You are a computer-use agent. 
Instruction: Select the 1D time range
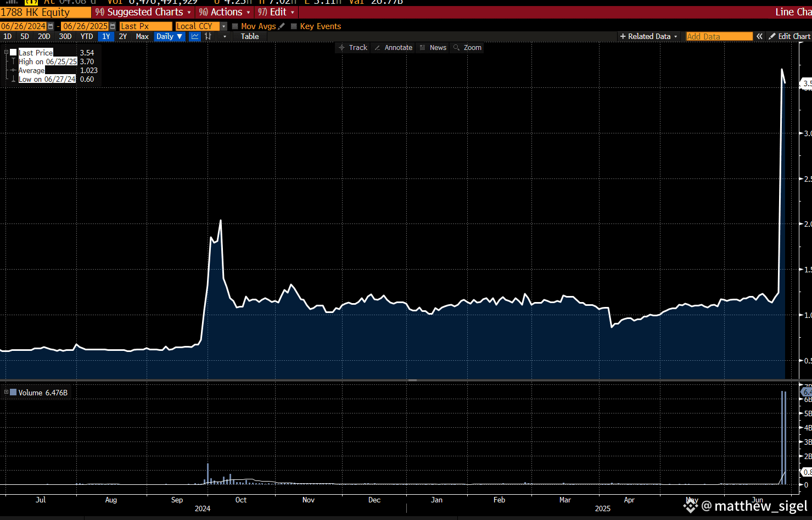click(x=8, y=36)
